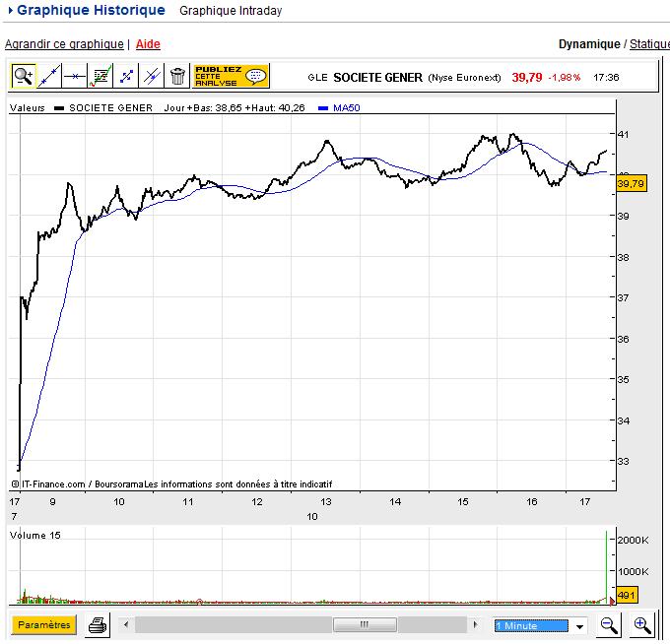
Task: Click the 13 hour label on time axis
Action: (326, 501)
